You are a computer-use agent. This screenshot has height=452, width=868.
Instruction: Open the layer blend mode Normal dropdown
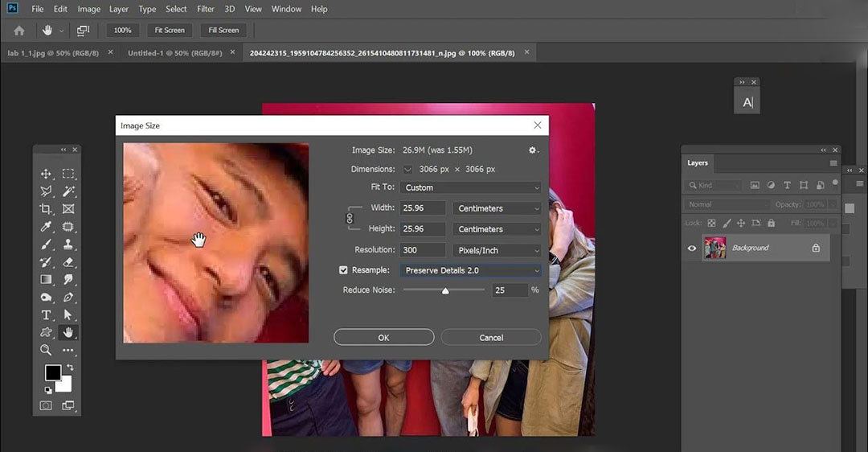point(727,204)
